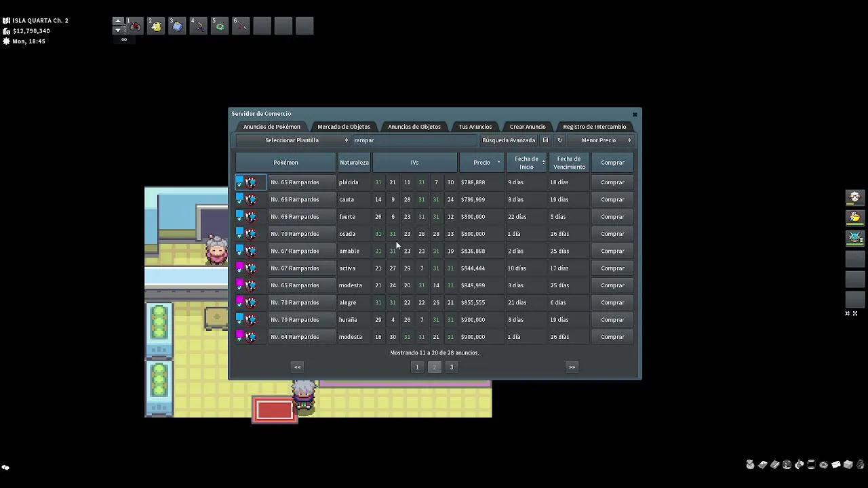Screen dimensions: 868x488
Task: Select first party Pokémon icon on right
Action: coord(854,197)
